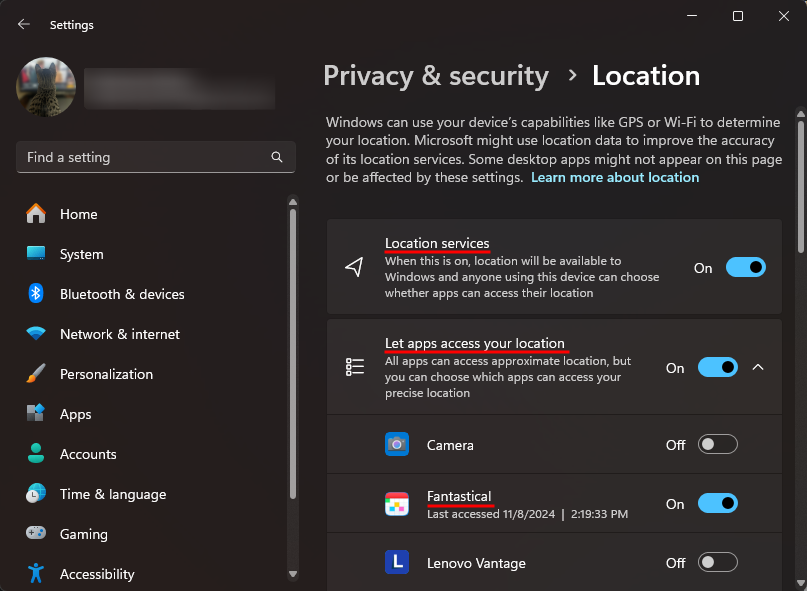Open Learn more about location link
807x591 pixels.
point(615,177)
